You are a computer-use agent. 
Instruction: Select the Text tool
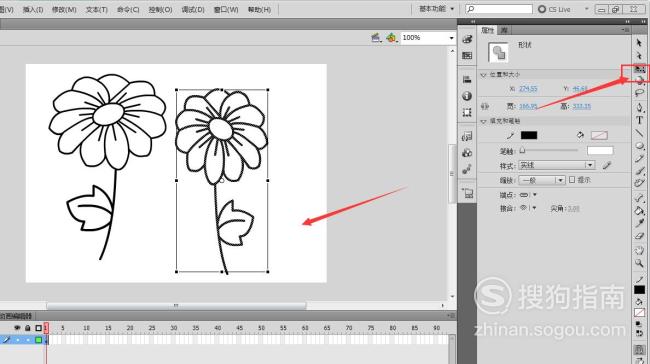click(639, 120)
